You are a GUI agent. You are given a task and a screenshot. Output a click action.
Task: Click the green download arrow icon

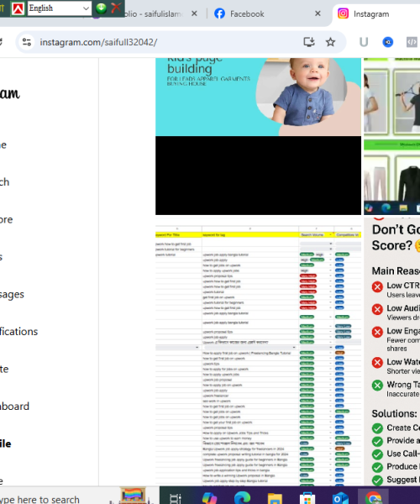click(102, 8)
